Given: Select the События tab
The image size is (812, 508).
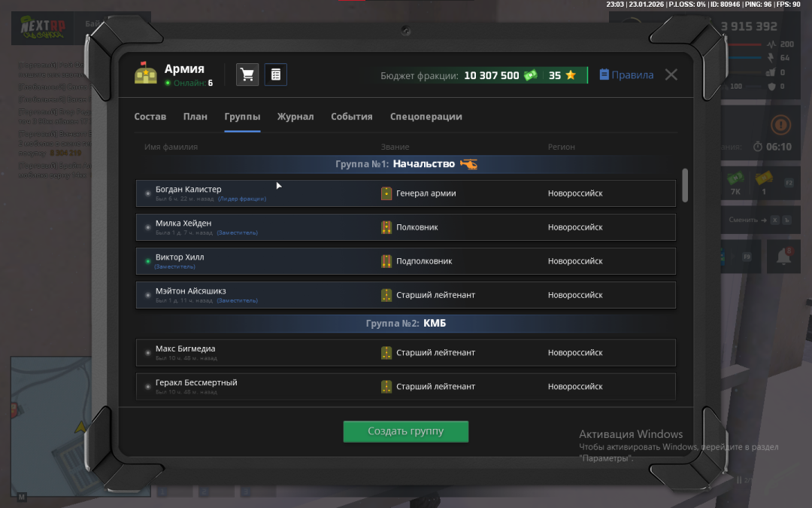Looking at the screenshot, I should click(x=352, y=117).
